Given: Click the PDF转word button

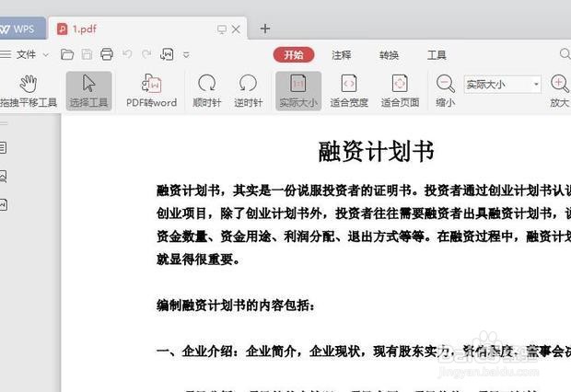Looking at the screenshot, I should click(151, 91).
